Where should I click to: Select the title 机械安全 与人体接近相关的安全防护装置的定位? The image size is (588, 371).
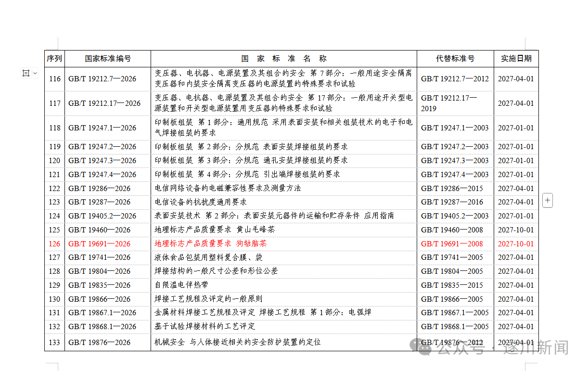coord(238,342)
